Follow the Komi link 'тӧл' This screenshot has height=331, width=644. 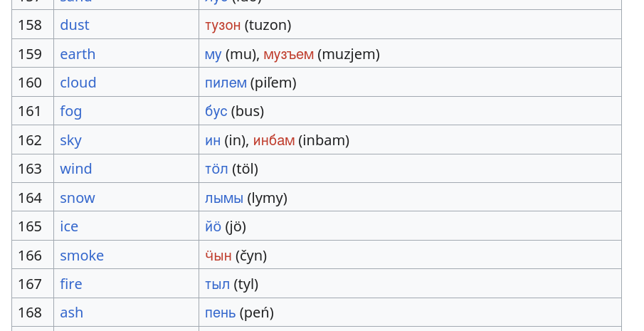(x=216, y=169)
